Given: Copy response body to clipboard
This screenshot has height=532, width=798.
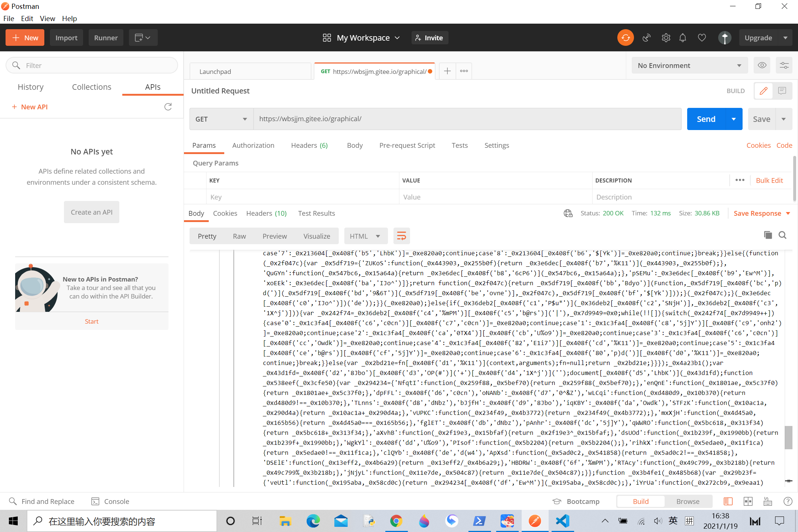Looking at the screenshot, I should coord(768,235).
